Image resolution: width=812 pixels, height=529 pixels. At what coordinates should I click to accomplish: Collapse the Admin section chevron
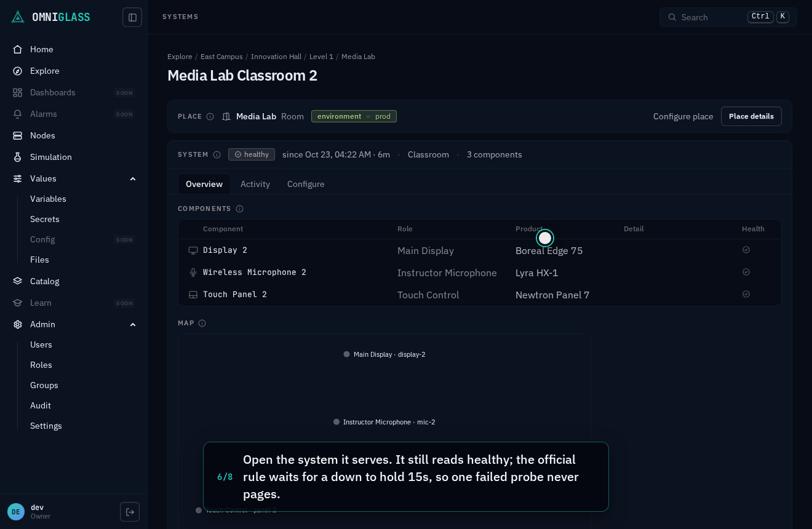[133, 324]
